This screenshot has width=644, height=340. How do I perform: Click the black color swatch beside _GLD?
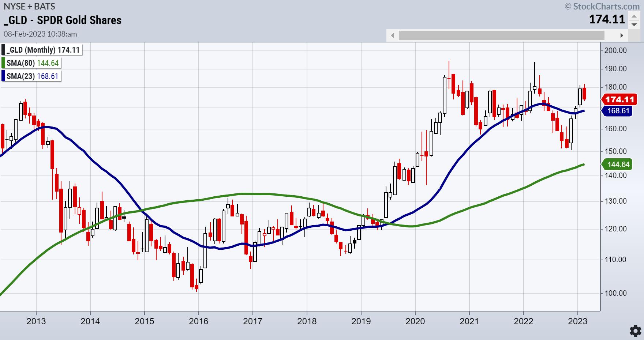(4, 50)
